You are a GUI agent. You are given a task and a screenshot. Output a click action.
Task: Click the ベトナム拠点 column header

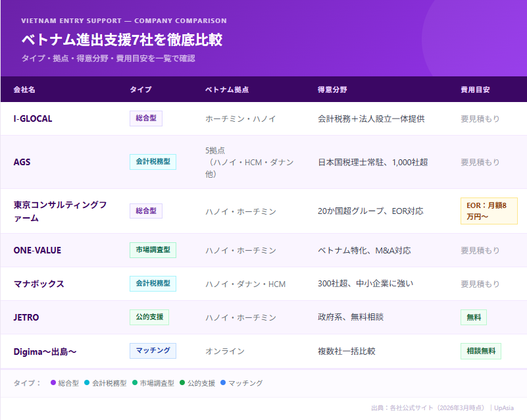[227, 90]
